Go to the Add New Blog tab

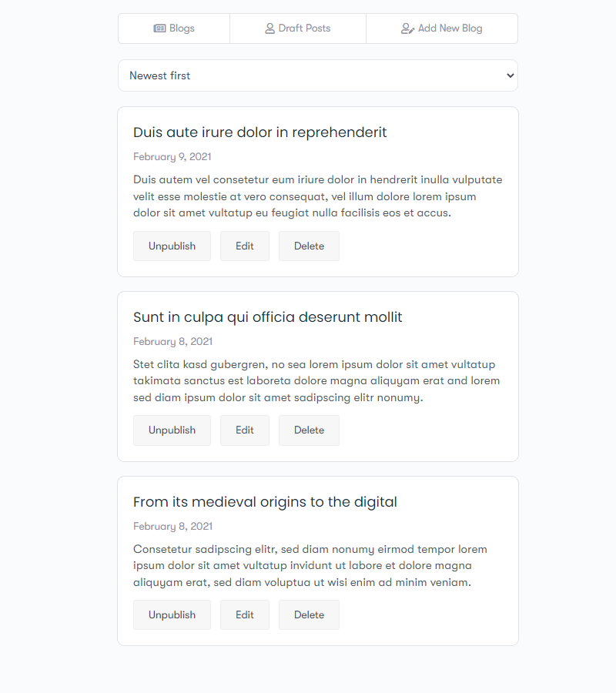442,28
